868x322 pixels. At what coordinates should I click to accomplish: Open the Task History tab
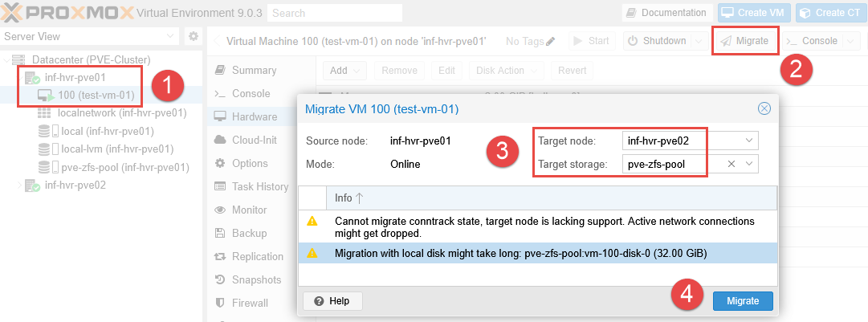(259, 186)
